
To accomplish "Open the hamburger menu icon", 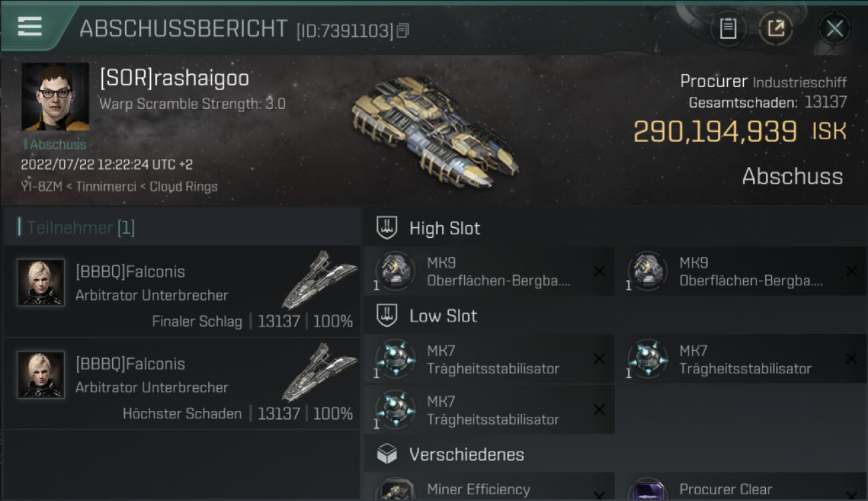I will (x=29, y=25).
